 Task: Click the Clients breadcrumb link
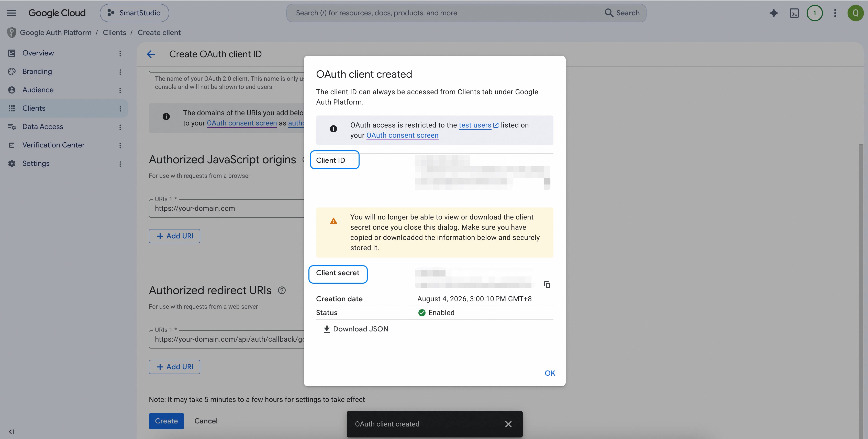(115, 33)
